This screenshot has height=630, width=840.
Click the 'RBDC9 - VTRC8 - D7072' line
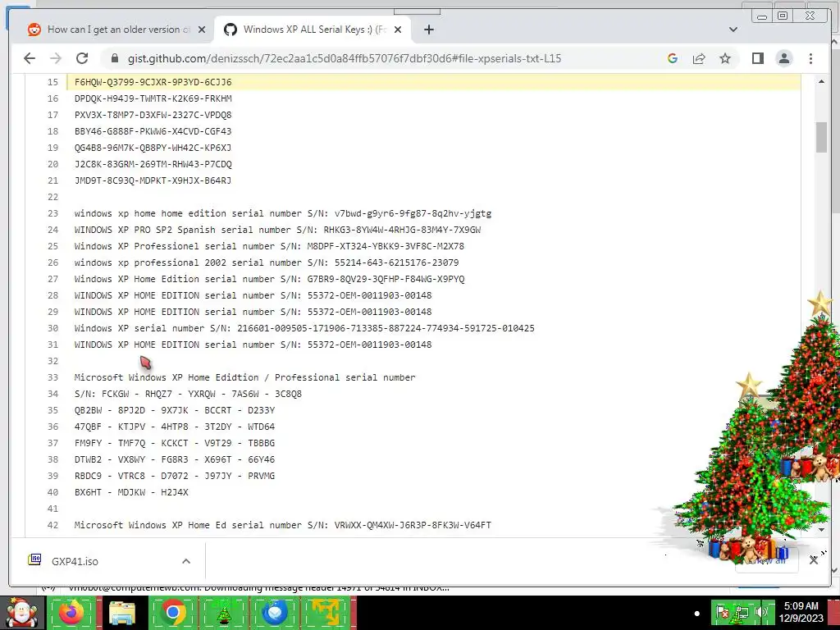tap(175, 476)
